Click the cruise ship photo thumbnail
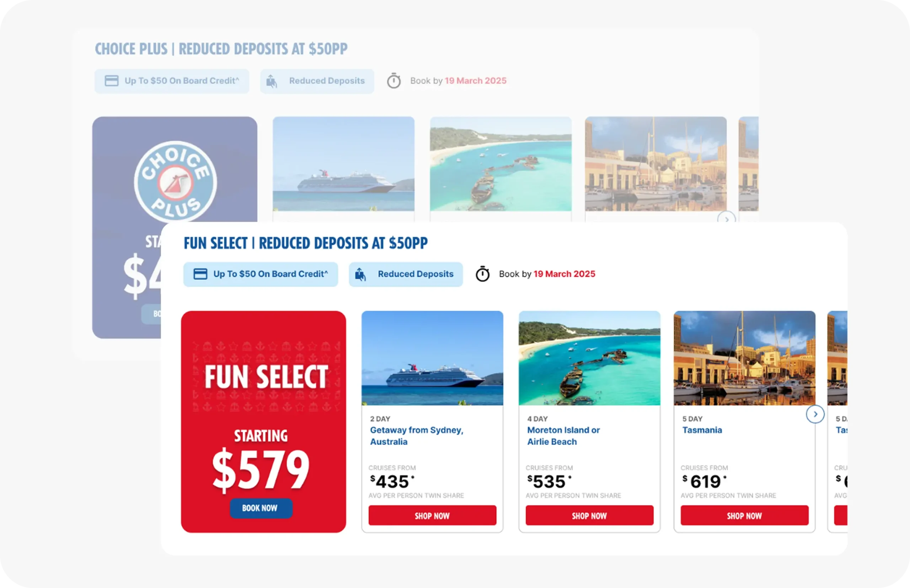 (x=433, y=358)
